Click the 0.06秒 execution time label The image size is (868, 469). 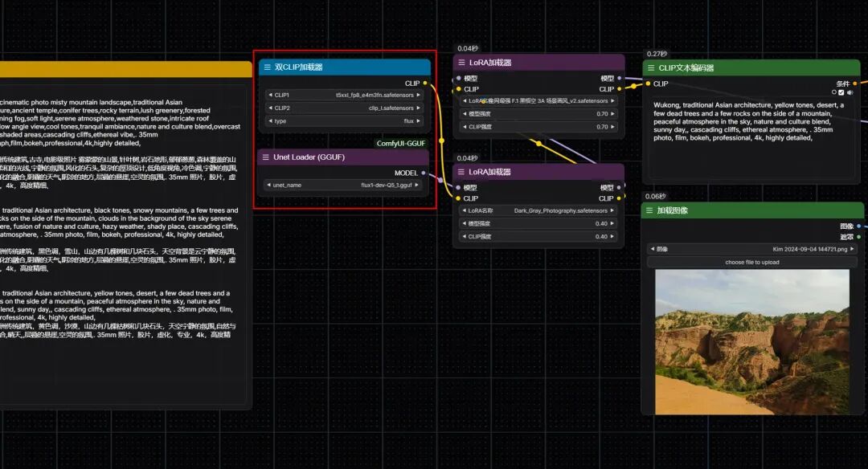(656, 196)
